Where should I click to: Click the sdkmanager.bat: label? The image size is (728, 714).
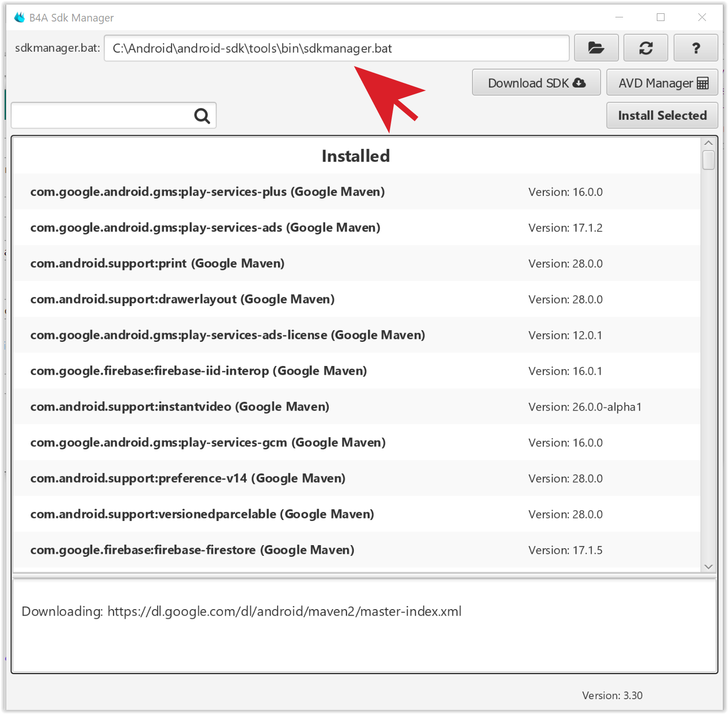(x=57, y=48)
